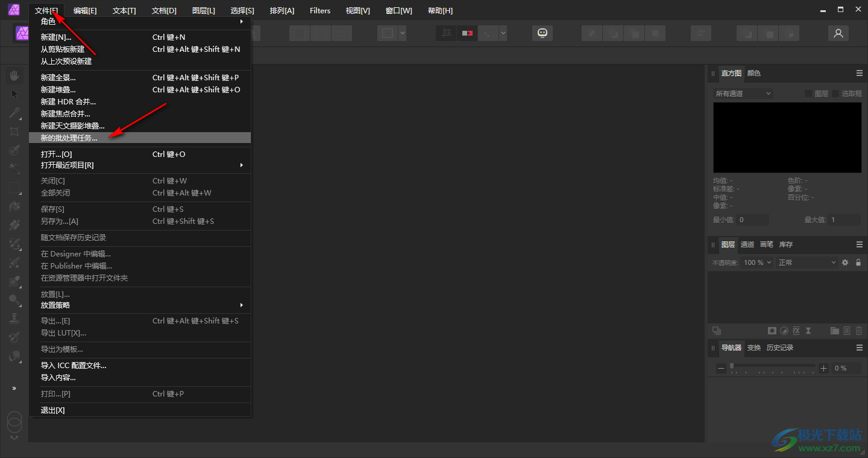
Task: Click the account profile icon
Action: (x=838, y=34)
